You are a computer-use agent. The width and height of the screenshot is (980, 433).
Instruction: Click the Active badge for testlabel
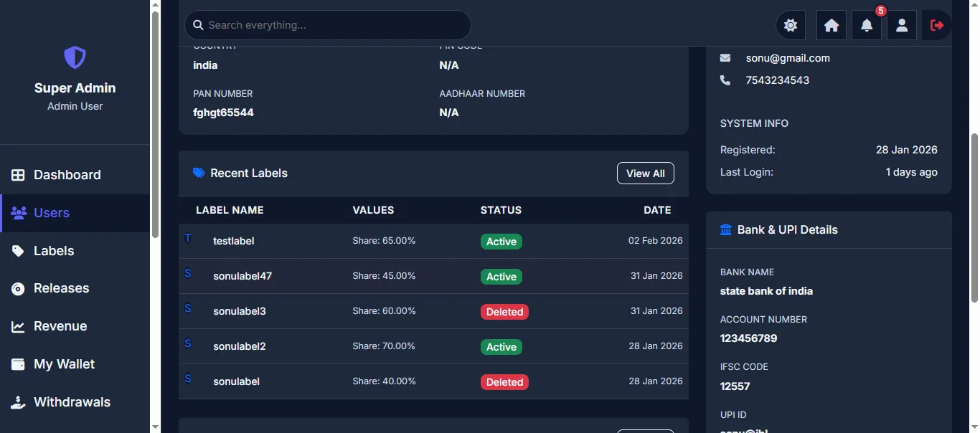(x=501, y=242)
